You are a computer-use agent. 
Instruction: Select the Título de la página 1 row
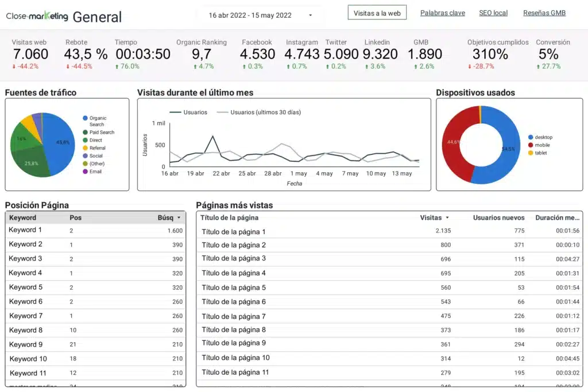point(234,232)
